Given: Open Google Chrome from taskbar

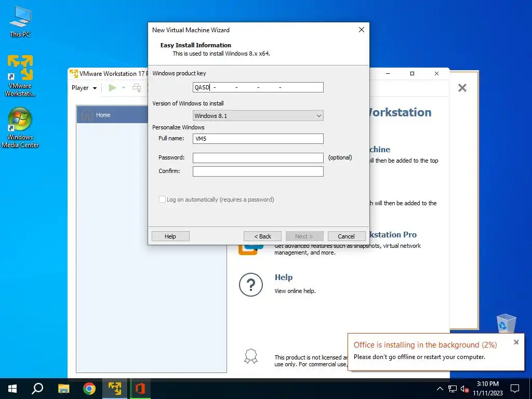Looking at the screenshot, I should [89, 389].
